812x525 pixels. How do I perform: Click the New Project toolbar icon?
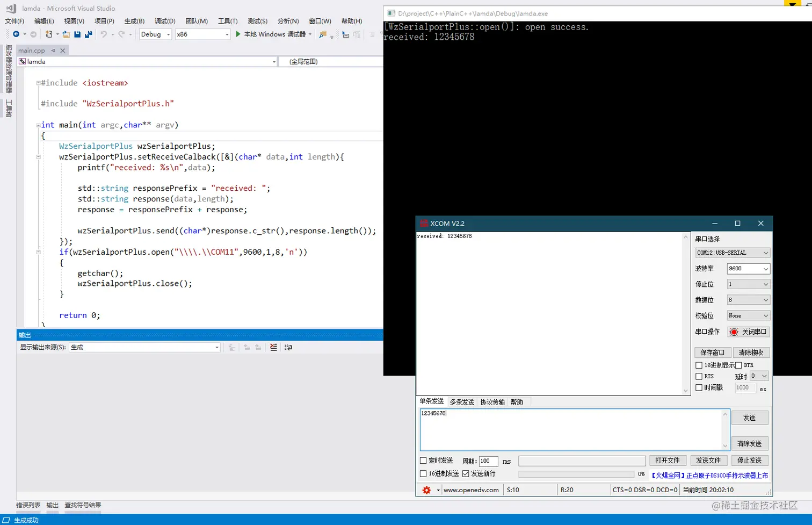(49, 34)
